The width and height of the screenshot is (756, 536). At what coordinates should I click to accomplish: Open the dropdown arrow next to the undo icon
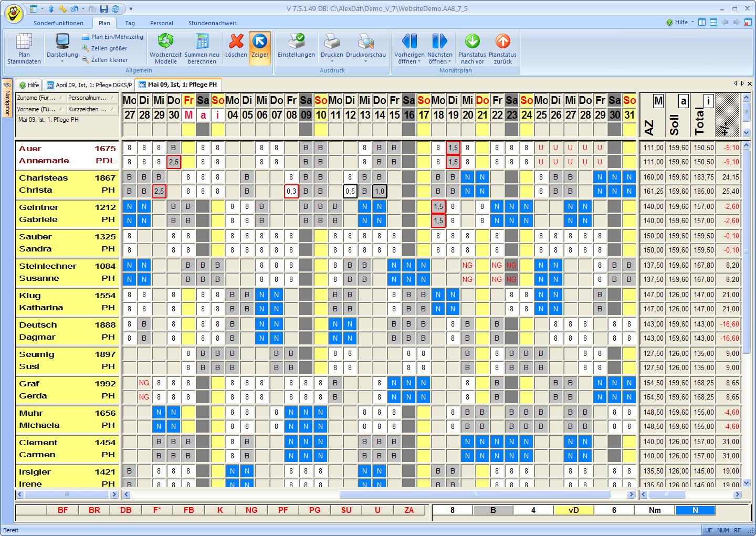click(x=83, y=9)
